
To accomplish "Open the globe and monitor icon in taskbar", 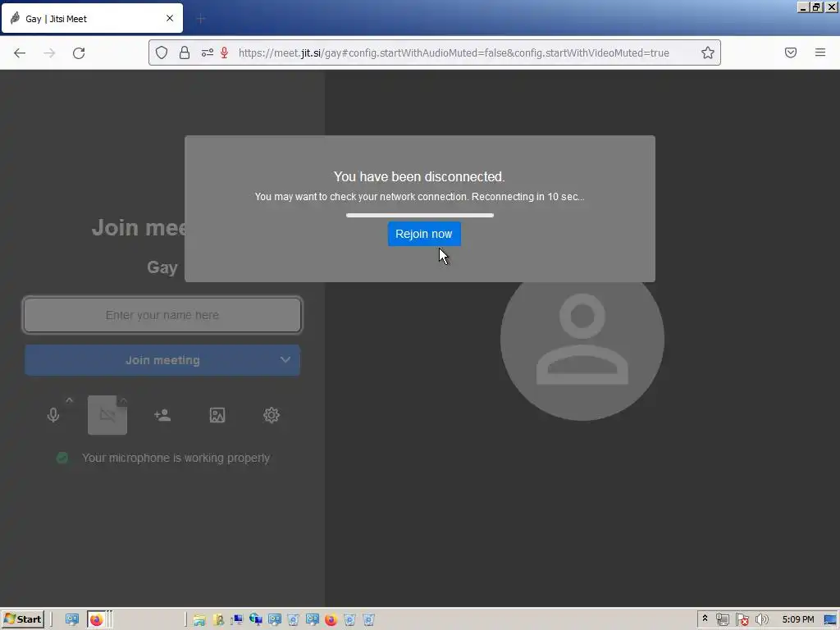I will (256, 620).
